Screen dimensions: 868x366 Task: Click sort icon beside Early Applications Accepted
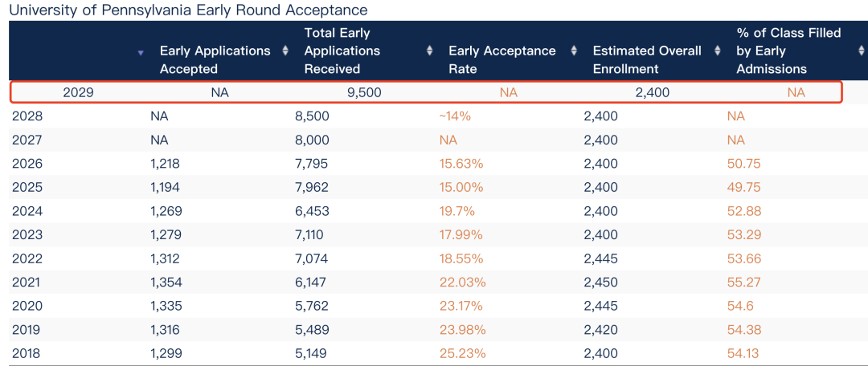point(285,51)
